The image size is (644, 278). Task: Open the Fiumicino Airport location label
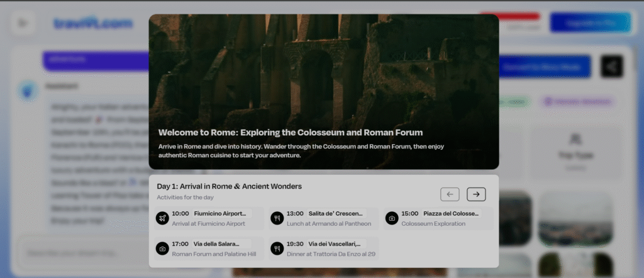[221, 213]
